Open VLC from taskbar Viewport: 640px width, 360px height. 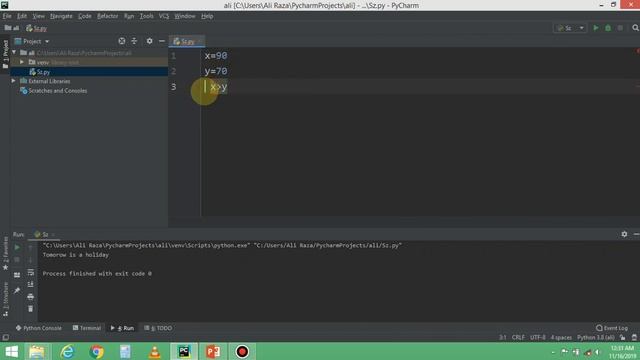(155, 351)
